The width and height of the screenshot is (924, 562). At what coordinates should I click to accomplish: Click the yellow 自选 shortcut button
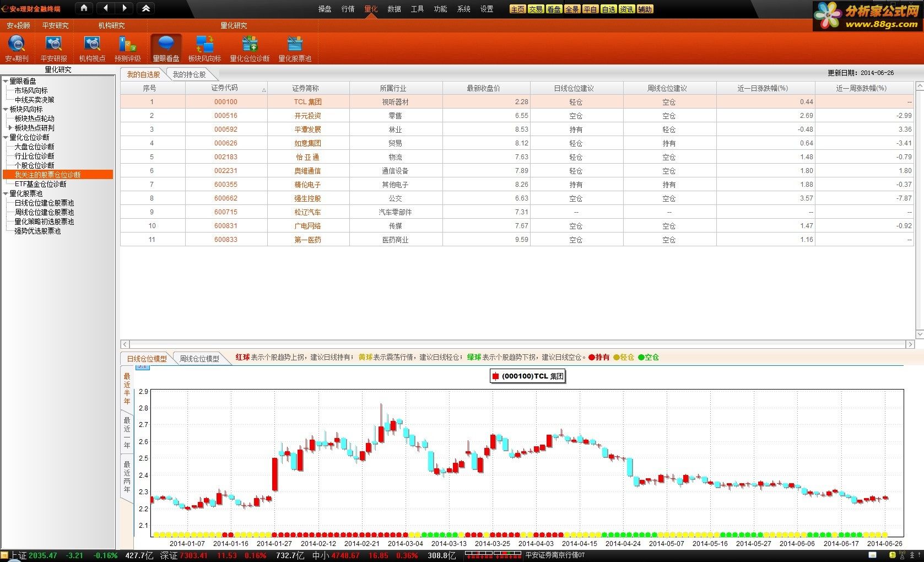point(608,9)
